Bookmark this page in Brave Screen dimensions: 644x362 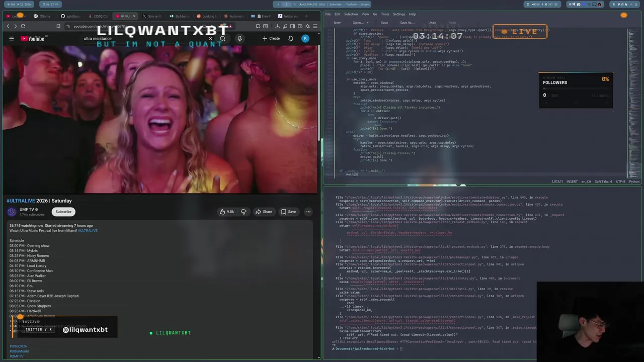tap(58, 26)
